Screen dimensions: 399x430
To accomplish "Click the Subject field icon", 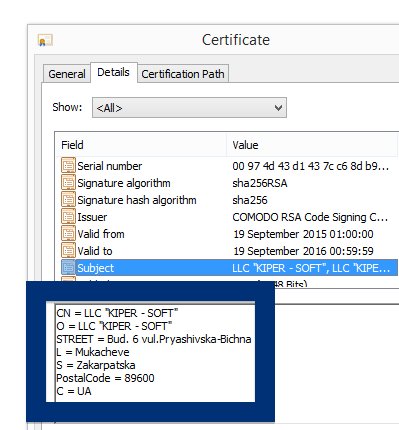I will [68, 268].
